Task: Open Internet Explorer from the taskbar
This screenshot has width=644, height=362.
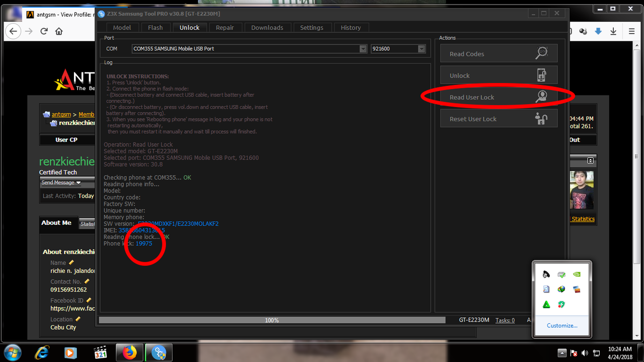Action: coord(42,352)
